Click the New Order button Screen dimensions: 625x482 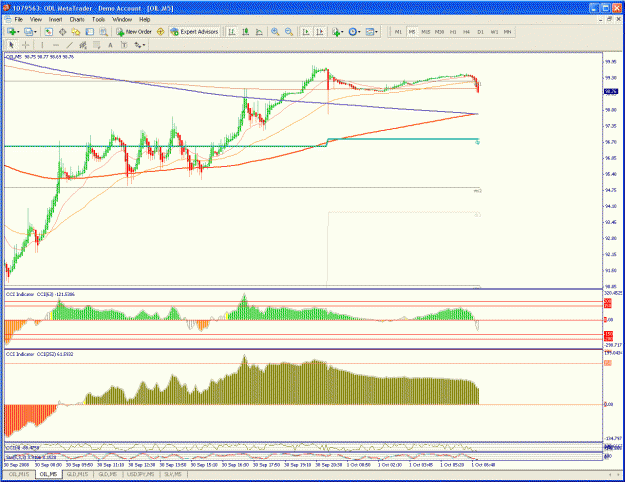point(134,32)
